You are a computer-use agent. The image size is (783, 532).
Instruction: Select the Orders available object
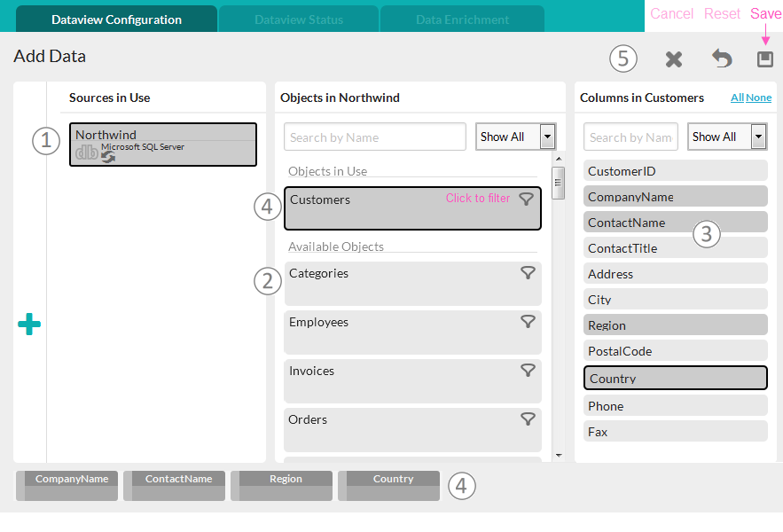tap(412, 430)
